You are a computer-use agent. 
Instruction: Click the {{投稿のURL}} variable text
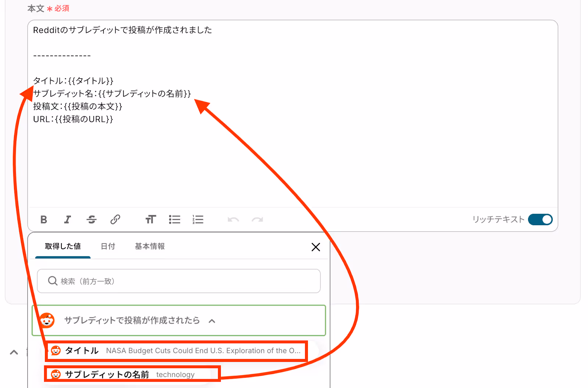[x=84, y=119]
